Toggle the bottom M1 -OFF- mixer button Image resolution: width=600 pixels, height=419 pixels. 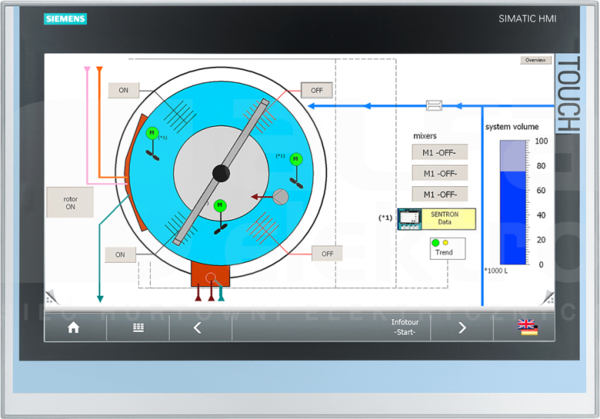[x=440, y=194]
